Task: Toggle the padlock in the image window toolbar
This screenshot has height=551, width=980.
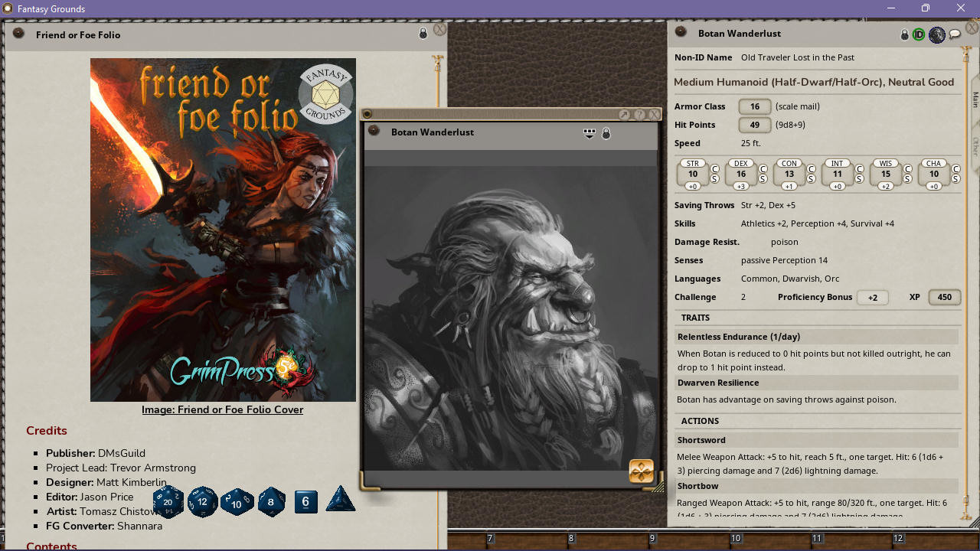Action: (606, 133)
